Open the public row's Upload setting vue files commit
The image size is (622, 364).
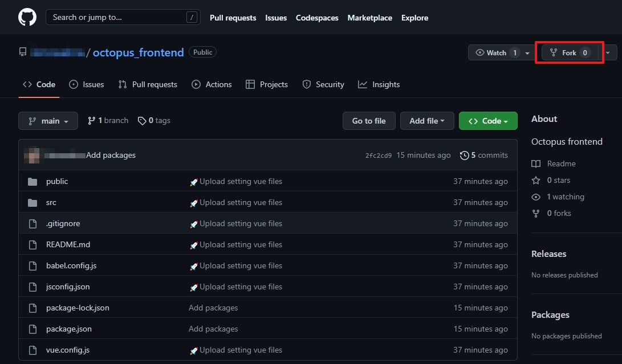(x=235, y=181)
